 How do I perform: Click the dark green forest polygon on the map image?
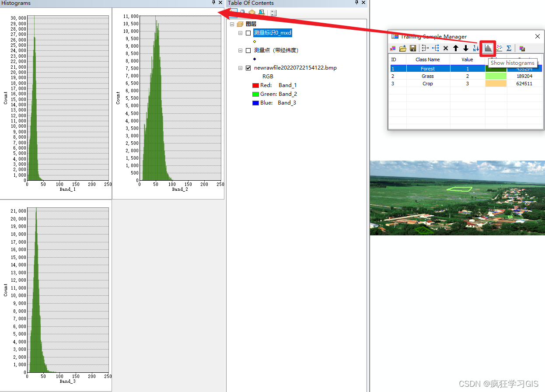point(423,230)
